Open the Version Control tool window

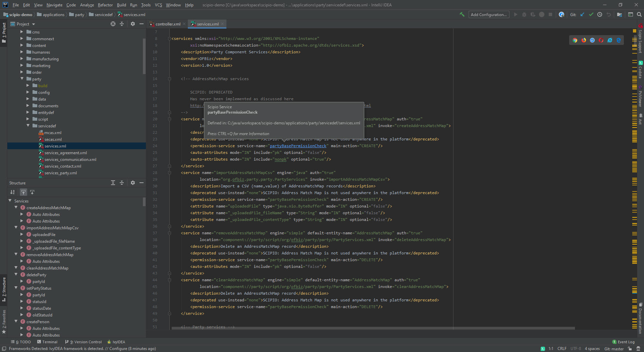coord(84,342)
